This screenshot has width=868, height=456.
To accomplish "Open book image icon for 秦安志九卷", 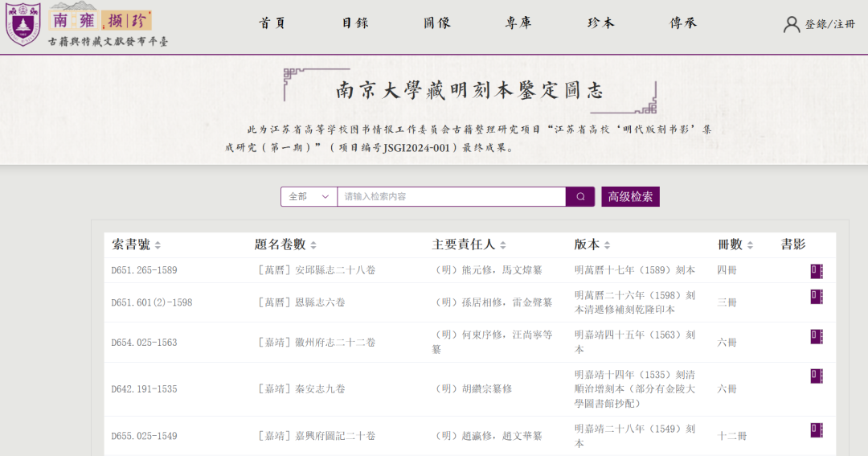I will [x=817, y=376].
